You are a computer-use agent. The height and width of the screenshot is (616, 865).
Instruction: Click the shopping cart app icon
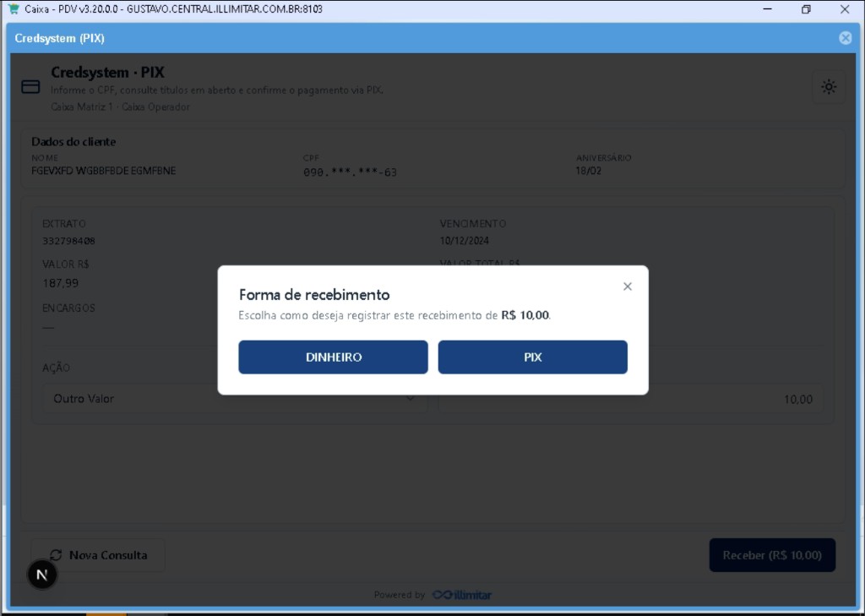click(14, 8)
